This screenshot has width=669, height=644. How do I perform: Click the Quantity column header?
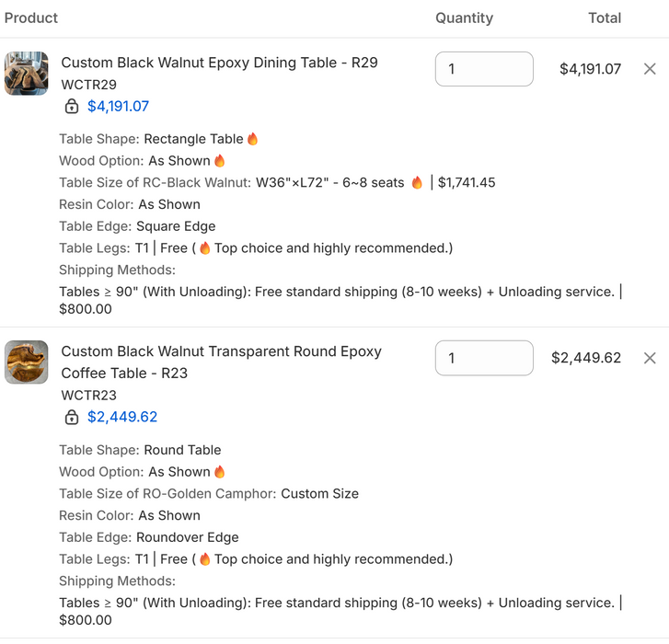tap(464, 18)
